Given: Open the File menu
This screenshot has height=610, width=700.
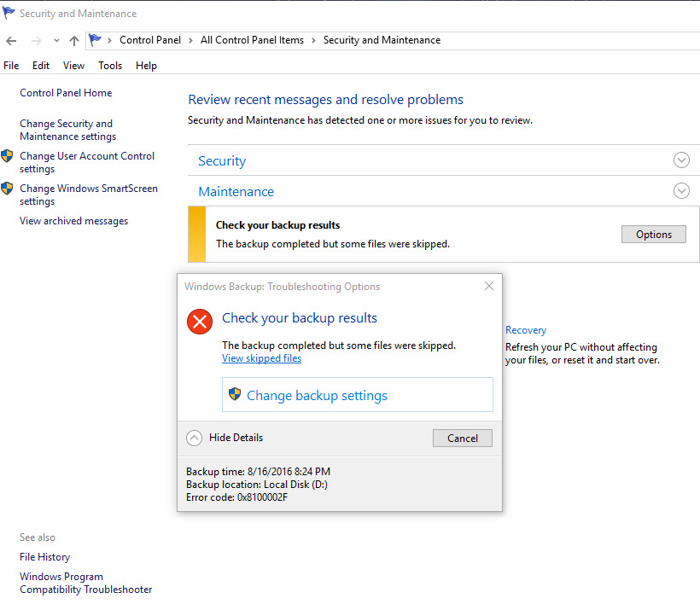Looking at the screenshot, I should (11, 66).
